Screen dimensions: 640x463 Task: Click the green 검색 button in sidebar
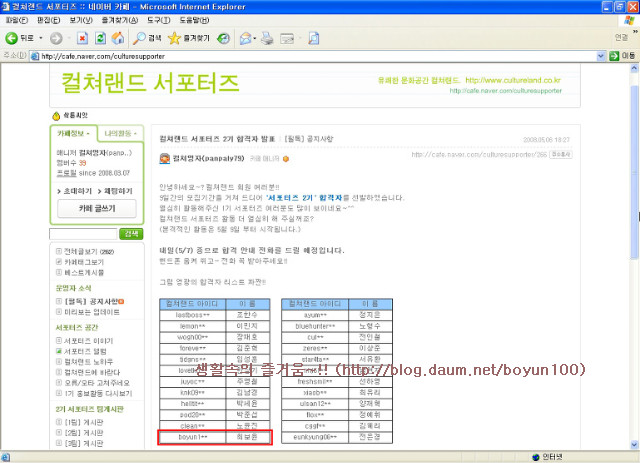click(x=131, y=234)
